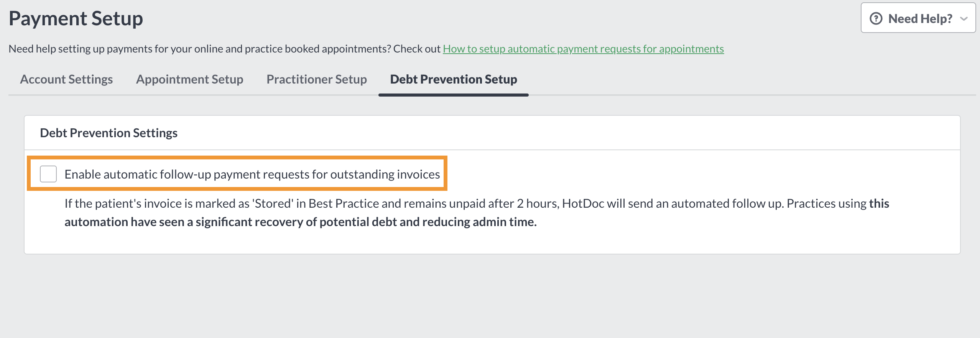
Task: Expand the Need Help chevron arrow
Action: coord(964,18)
